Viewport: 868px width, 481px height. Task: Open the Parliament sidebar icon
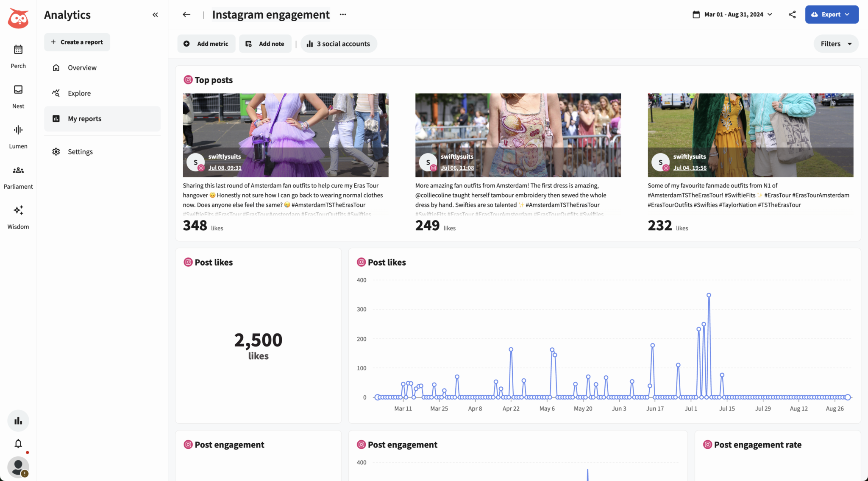tap(18, 170)
